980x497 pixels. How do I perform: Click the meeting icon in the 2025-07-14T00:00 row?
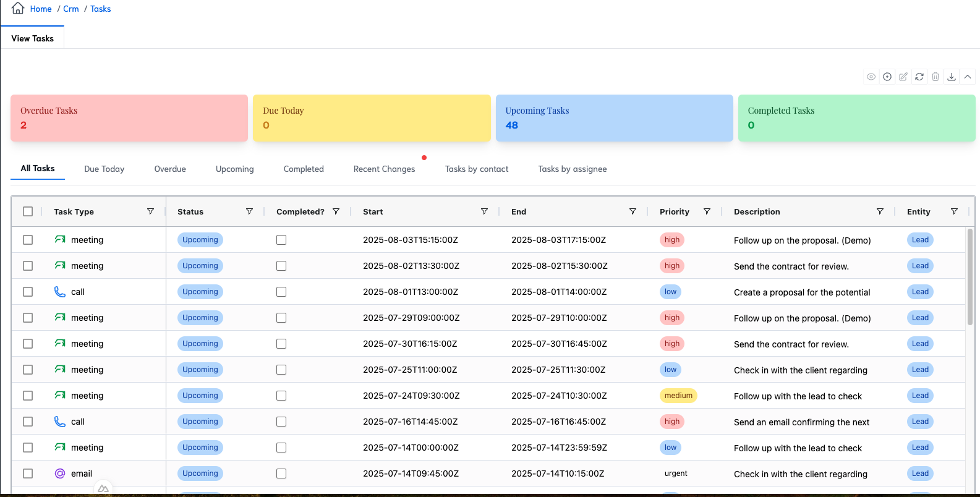(x=60, y=447)
